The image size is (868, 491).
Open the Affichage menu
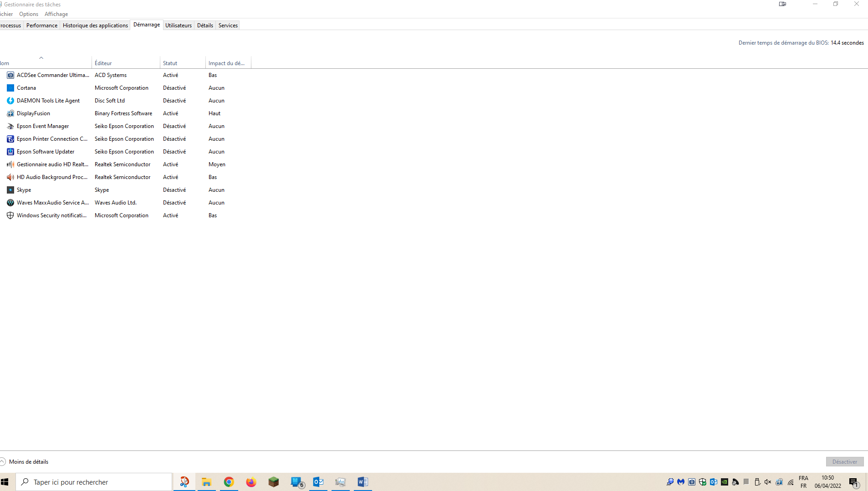tap(56, 14)
